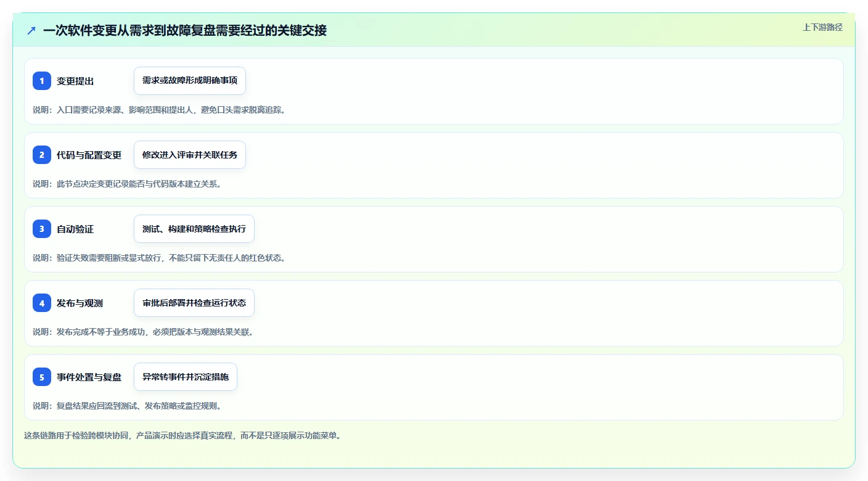Open the 异常转事件并沉淀措施 chip
The height and width of the screenshot is (481, 868).
click(x=186, y=377)
